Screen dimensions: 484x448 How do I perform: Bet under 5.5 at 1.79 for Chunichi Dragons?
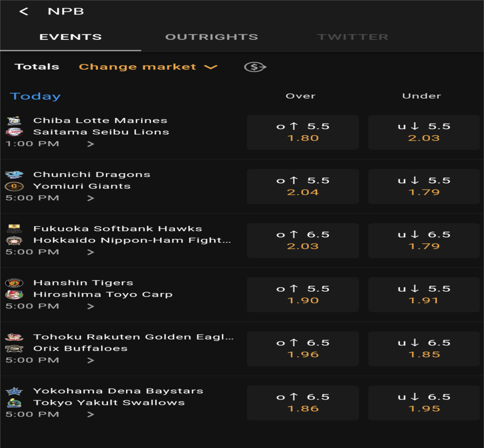[424, 186]
